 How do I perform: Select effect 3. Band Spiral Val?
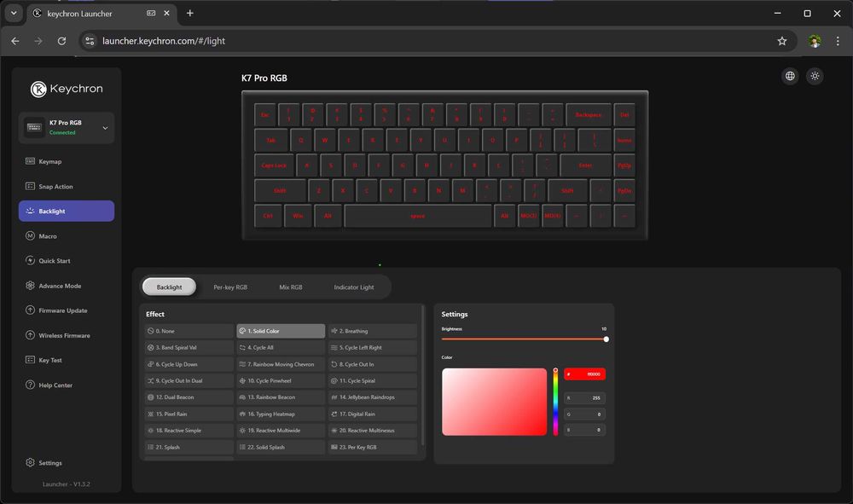[189, 347]
